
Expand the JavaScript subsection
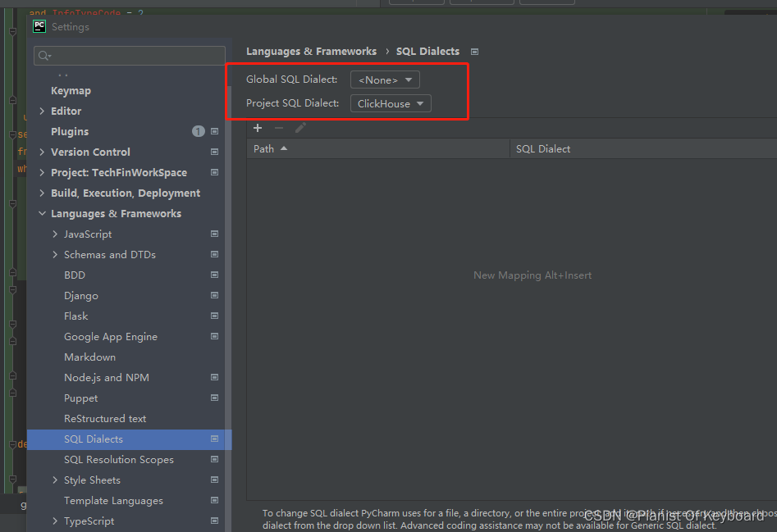[55, 234]
